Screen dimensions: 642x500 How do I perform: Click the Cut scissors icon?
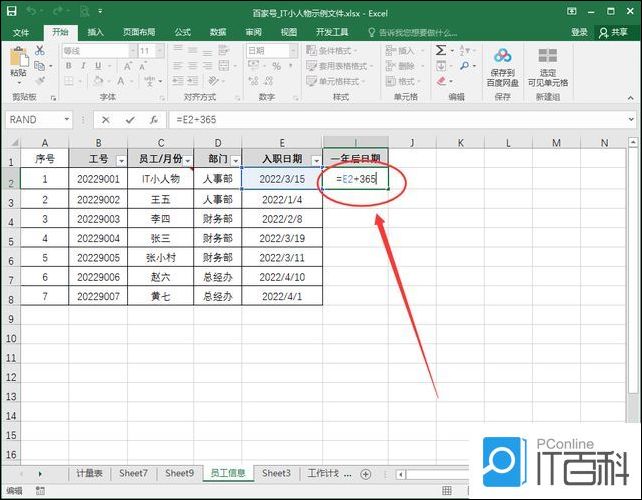pos(40,51)
